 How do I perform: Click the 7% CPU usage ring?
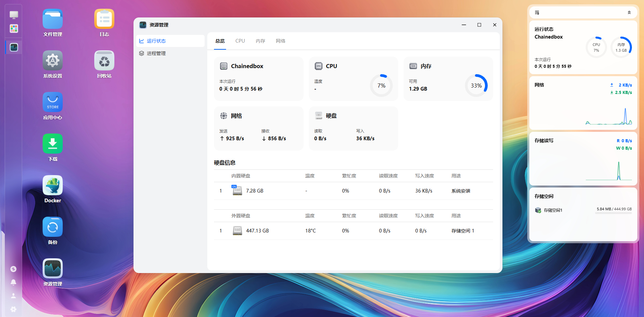pos(381,86)
